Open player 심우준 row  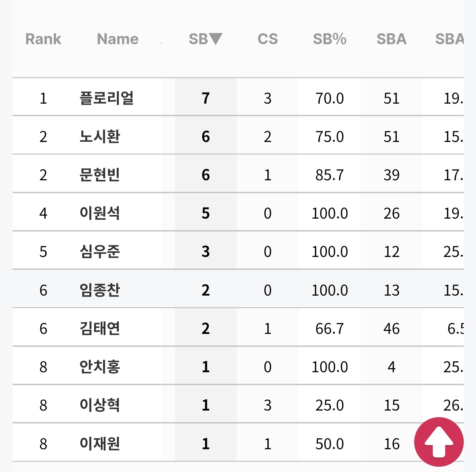point(238,251)
